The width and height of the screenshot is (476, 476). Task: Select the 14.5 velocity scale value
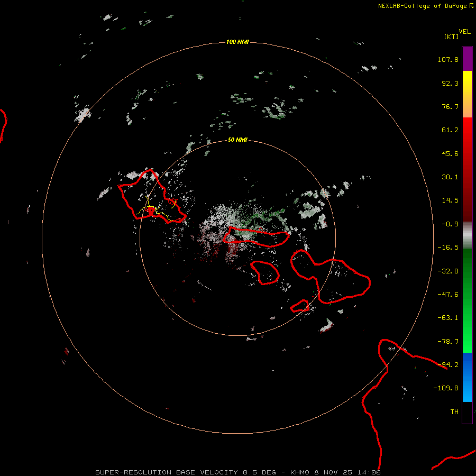coord(450,200)
